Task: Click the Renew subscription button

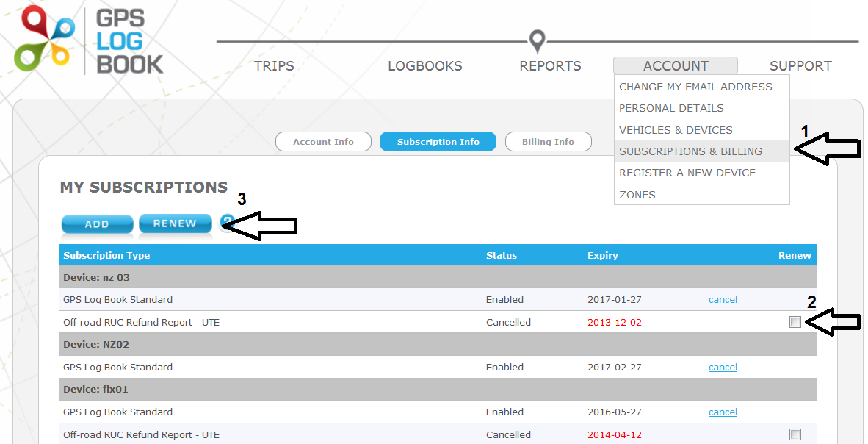Action: pyautogui.click(x=175, y=223)
